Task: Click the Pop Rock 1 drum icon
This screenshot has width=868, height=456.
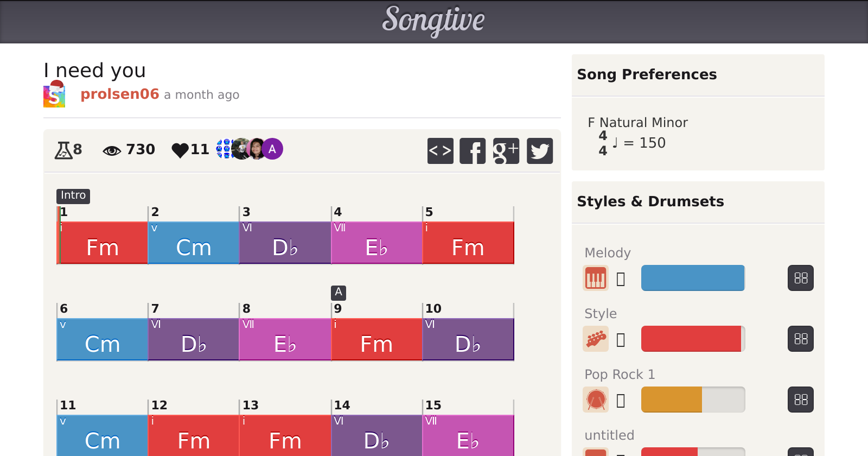Action: click(595, 400)
